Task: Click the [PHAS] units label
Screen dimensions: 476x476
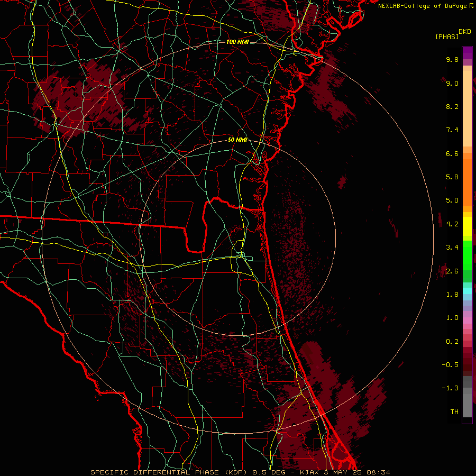Action: [447, 36]
